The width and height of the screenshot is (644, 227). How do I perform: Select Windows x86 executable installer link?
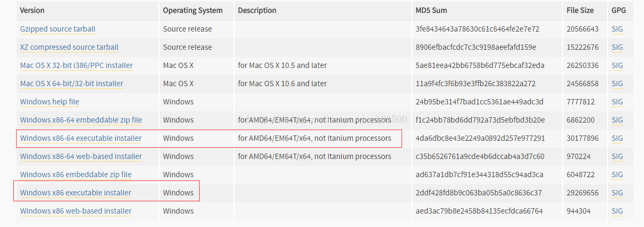75,193
